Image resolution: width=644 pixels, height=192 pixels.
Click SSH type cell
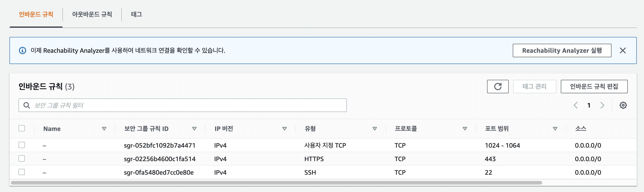point(310,172)
